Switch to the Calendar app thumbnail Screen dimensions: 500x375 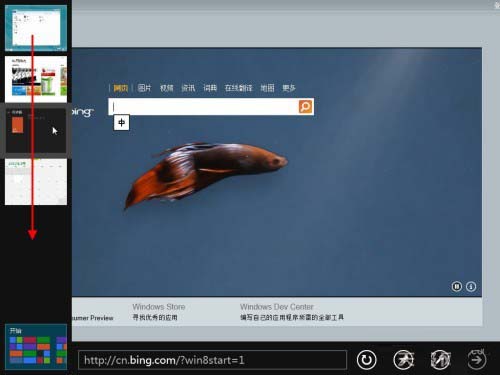click(x=36, y=182)
